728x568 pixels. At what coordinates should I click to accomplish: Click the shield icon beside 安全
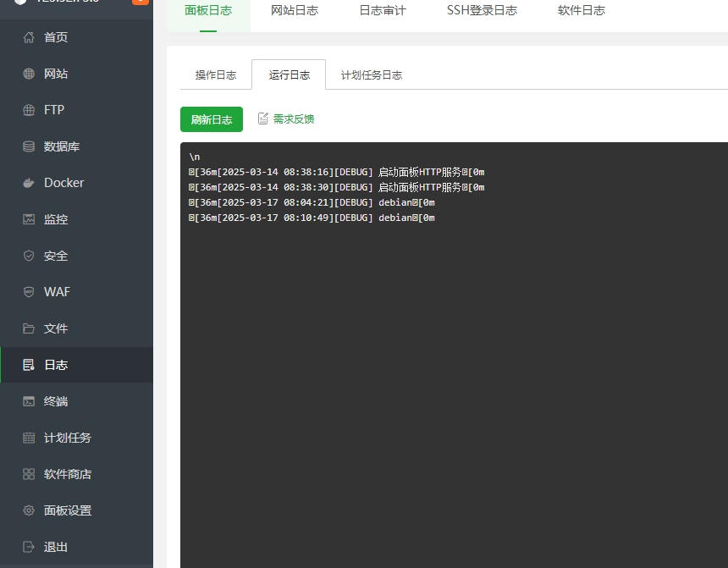coord(29,256)
